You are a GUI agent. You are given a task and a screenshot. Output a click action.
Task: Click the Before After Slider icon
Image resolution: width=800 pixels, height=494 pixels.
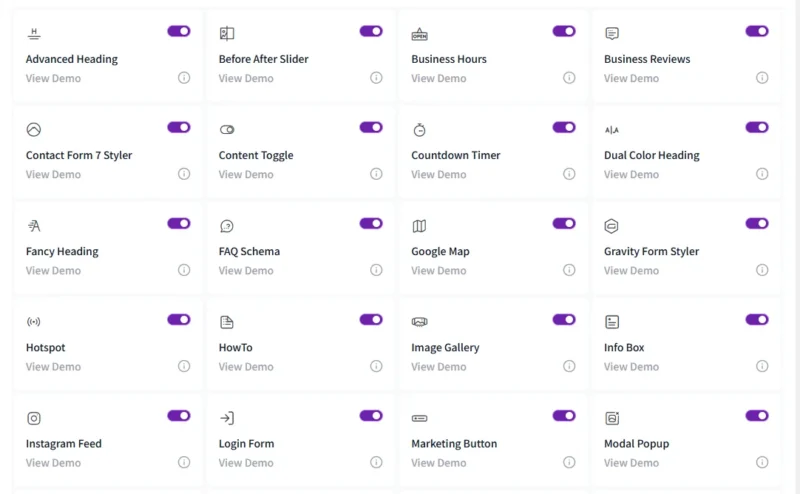(227, 34)
